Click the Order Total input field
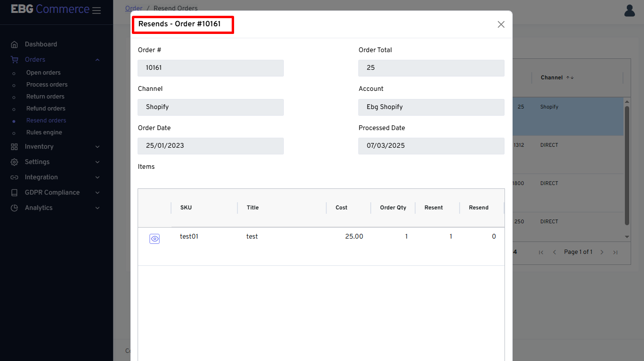 point(431,68)
